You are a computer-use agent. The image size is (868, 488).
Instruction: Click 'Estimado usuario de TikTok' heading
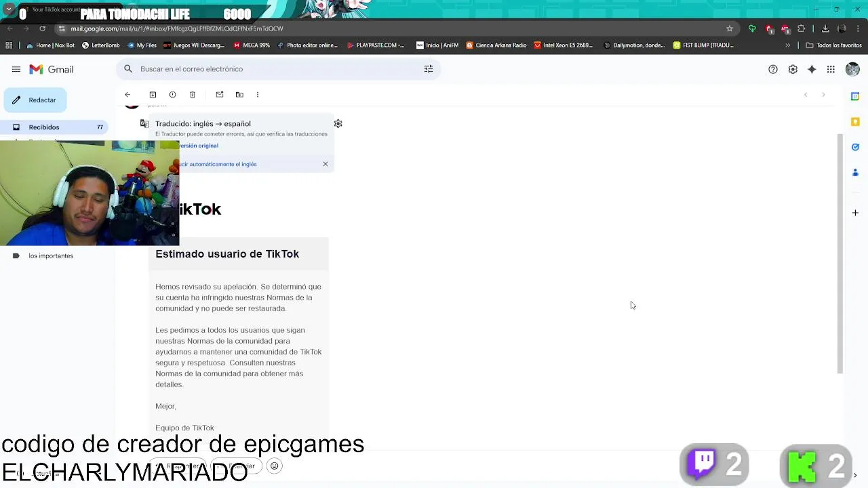click(x=227, y=254)
